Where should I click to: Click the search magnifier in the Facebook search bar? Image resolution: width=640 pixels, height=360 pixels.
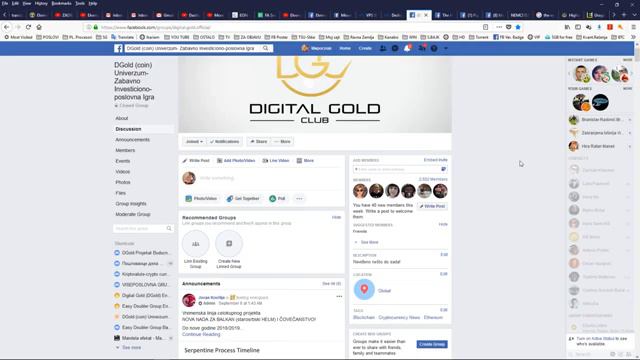(x=266, y=48)
